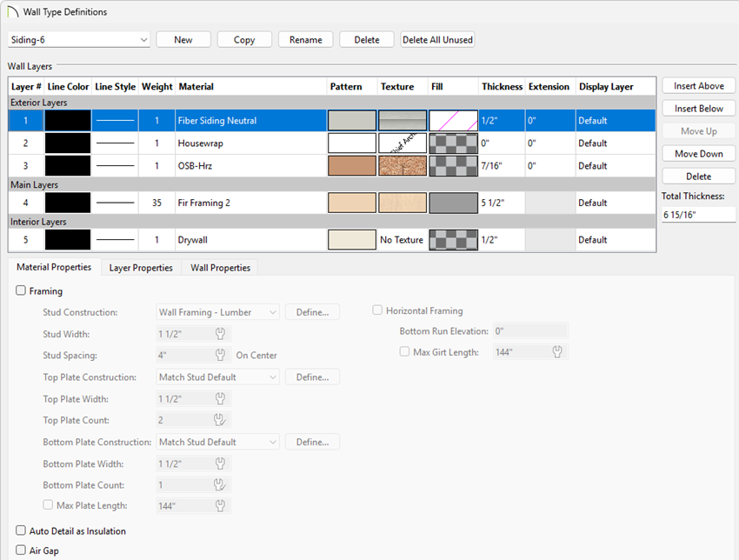Open Drywall pattern color swatch
The width and height of the screenshot is (739, 560).
coord(352,239)
